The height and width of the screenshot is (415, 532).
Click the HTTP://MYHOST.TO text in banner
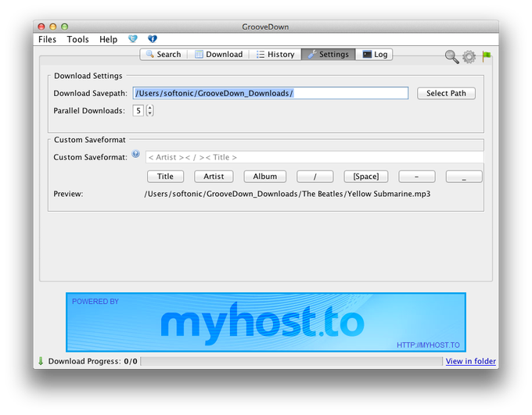tap(428, 345)
